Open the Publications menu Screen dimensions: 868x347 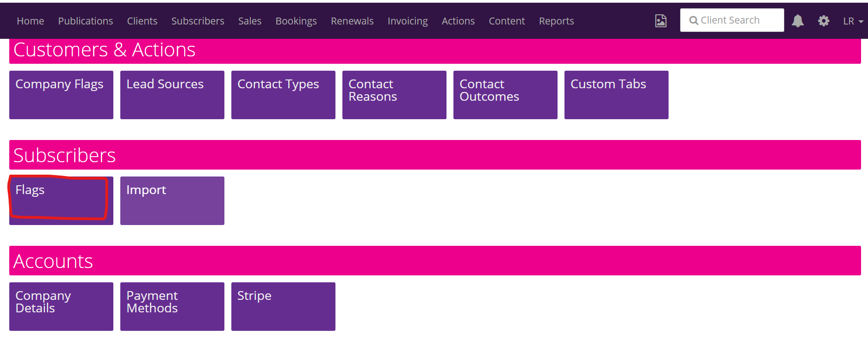click(x=86, y=21)
